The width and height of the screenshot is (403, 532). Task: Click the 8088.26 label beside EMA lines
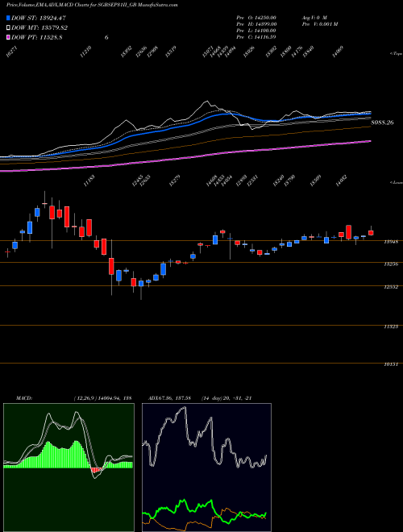tap(382, 123)
